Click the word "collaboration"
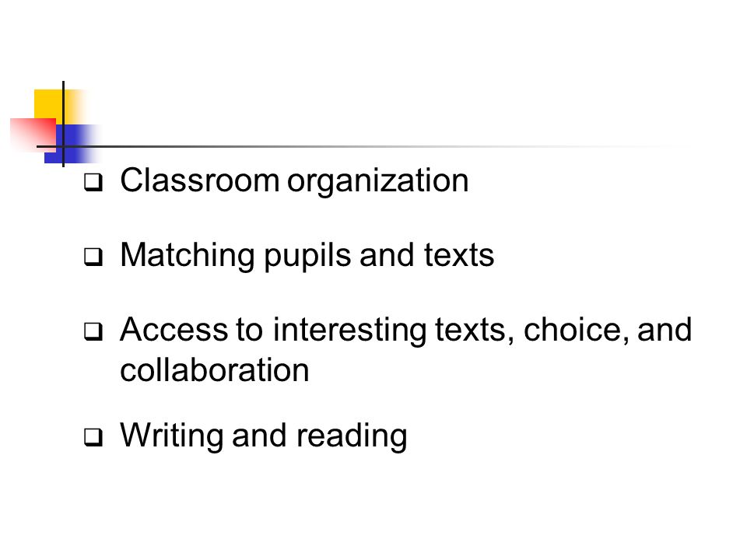747x560 pixels. point(215,370)
